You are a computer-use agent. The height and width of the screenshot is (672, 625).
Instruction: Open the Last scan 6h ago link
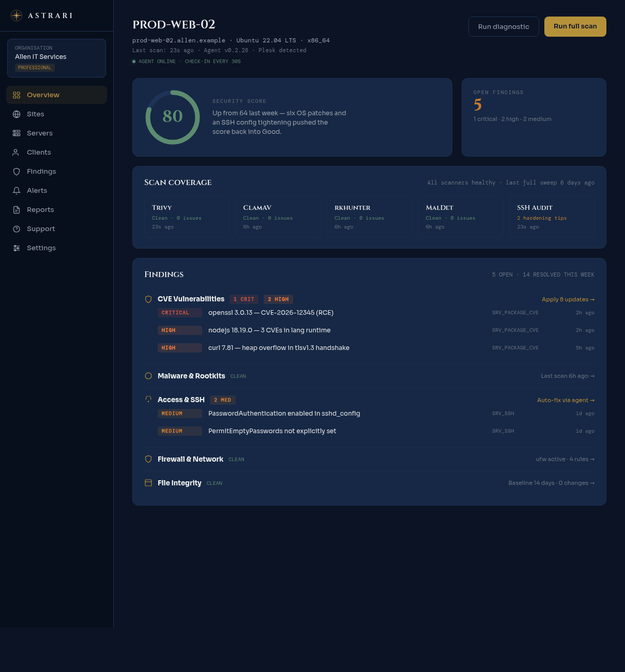[568, 376]
